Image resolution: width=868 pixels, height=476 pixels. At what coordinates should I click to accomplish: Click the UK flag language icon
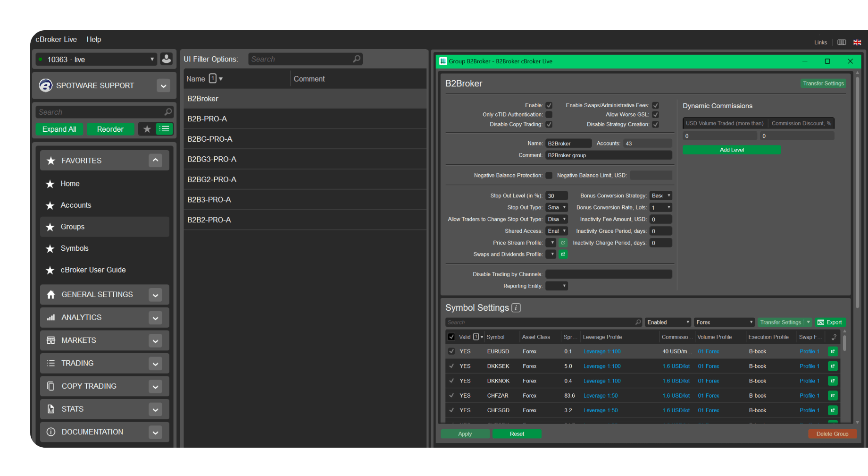(857, 42)
